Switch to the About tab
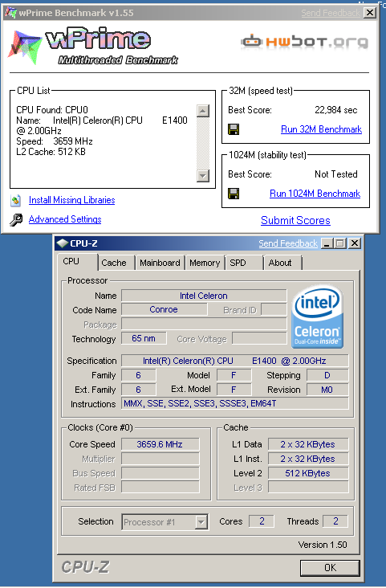Screen dimensions: 386x588 282,263
